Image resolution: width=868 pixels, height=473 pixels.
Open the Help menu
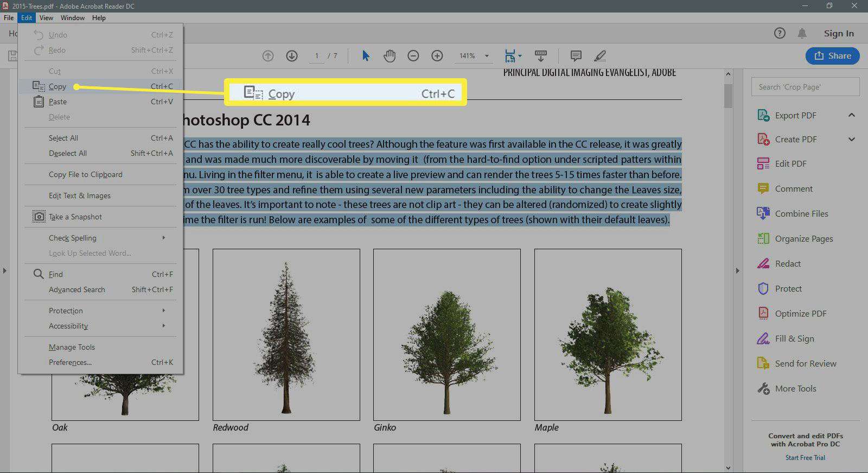[99, 17]
